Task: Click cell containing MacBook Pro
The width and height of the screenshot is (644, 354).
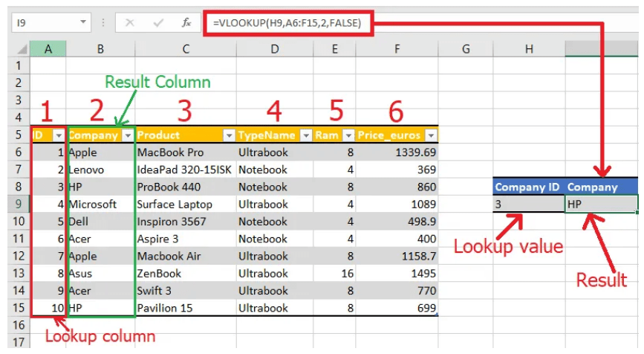Action: (x=186, y=152)
